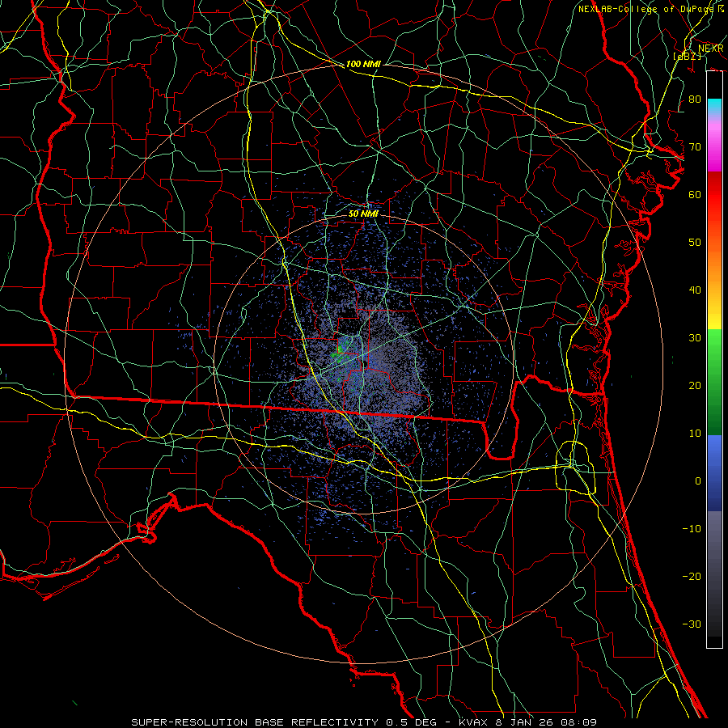
Task: Select the -10 value on the dBZ scale
Action: (x=692, y=529)
